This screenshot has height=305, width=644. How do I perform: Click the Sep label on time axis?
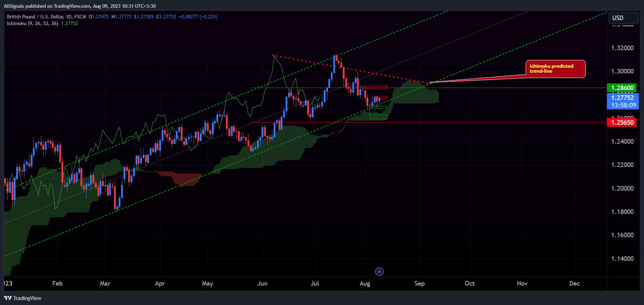[419, 283]
